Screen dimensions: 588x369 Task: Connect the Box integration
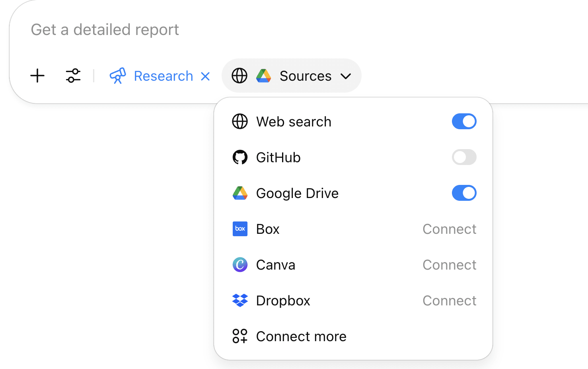point(449,229)
